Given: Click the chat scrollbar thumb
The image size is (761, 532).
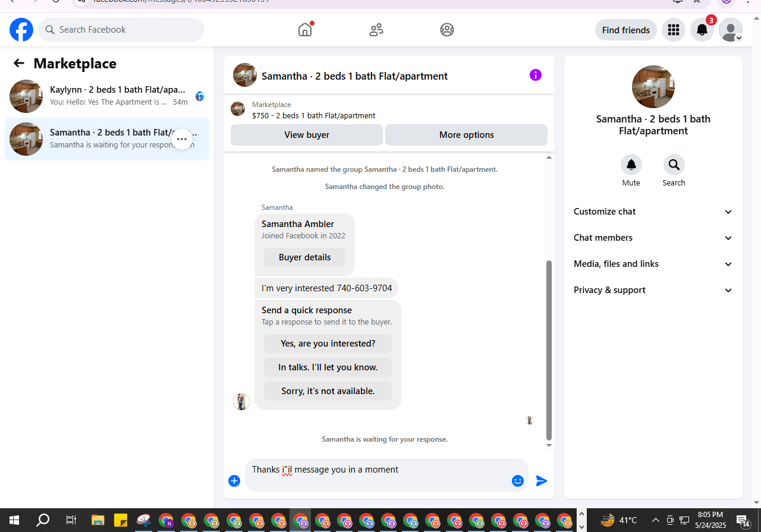Looking at the screenshot, I should (549, 350).
